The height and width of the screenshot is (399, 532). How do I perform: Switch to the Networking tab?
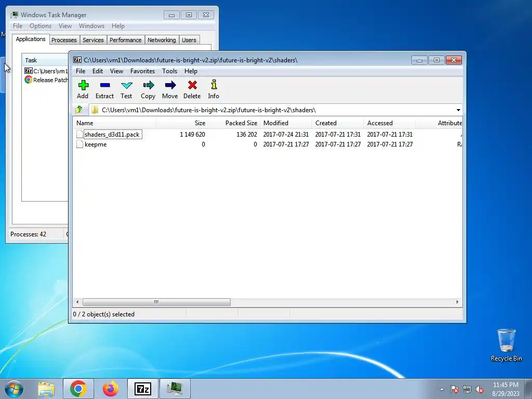click(x=162, y=40)
